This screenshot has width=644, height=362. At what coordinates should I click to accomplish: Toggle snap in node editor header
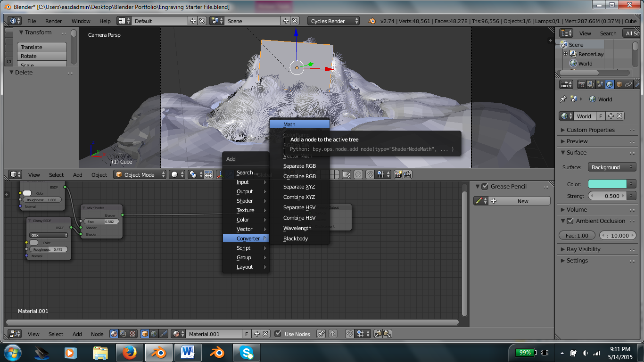click(350, 334)
